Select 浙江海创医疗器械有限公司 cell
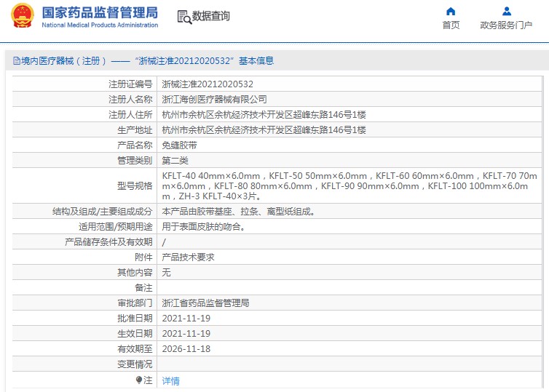The image size is (549, 392). pyautogui.click(x=214, y=100)
